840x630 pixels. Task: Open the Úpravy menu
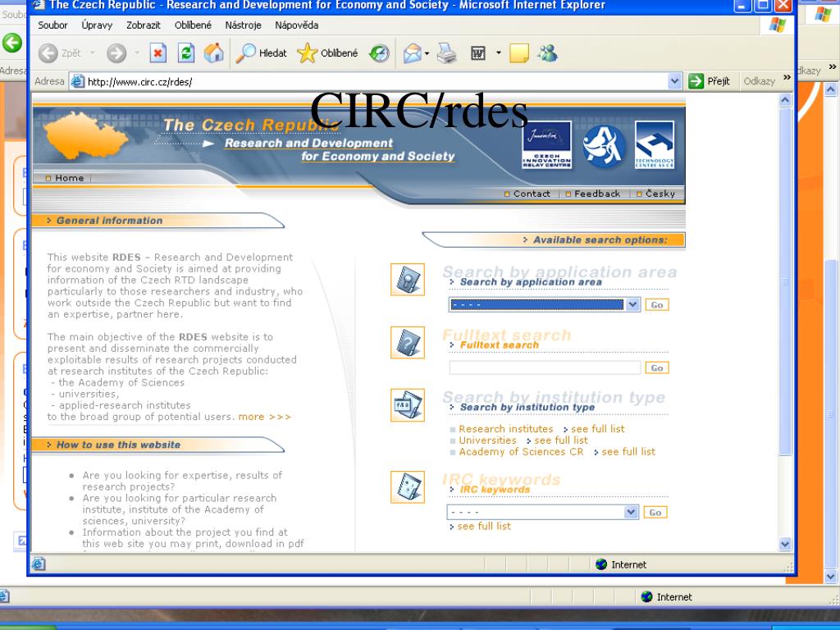pyautogui.click(x=97, y=25)
